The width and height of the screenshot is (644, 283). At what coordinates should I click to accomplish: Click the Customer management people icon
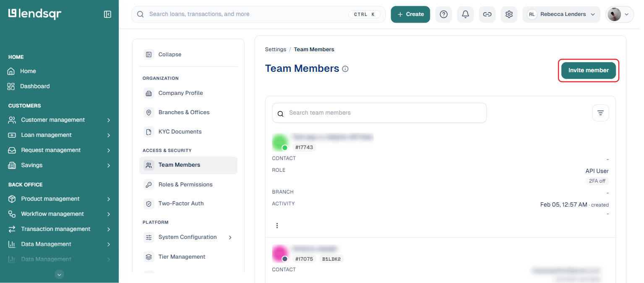pyautogui.click(x=12, y=120)
